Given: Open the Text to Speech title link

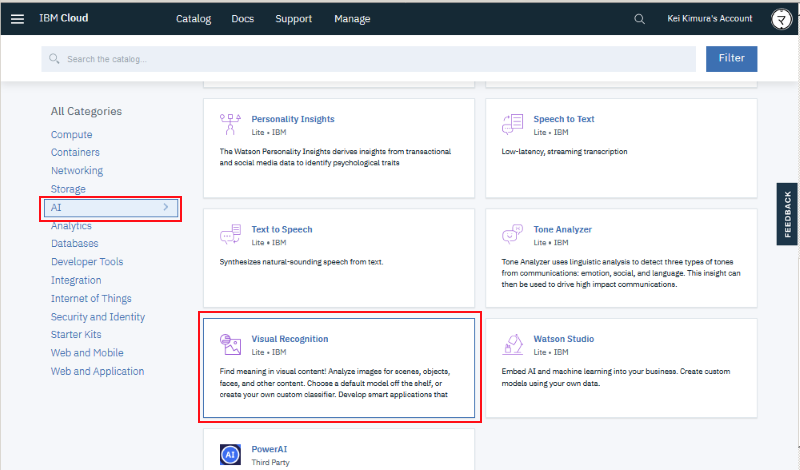Looking at the screenshot, I should pyautogui.click(x=282, y=230).
